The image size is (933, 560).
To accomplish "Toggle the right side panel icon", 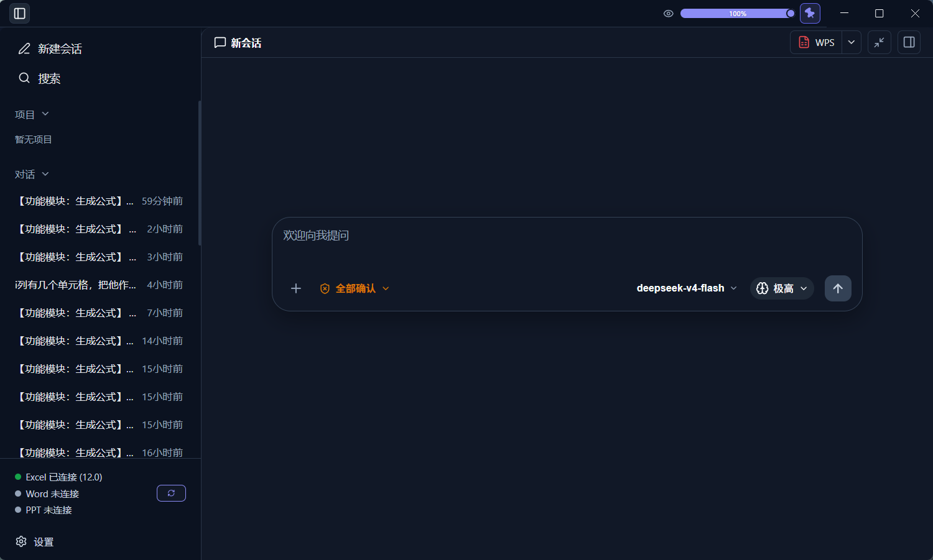I will click(909, 42).
